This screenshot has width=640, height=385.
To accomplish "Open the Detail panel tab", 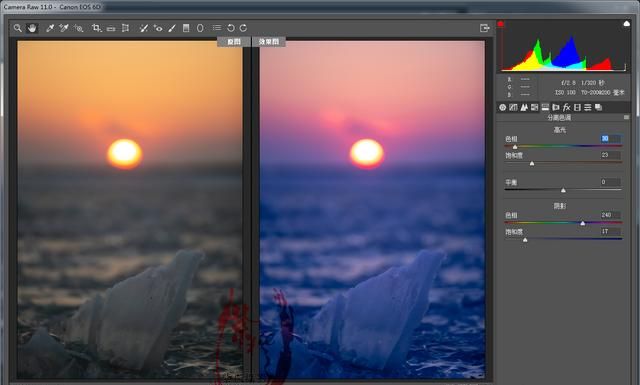I will pos(524,107).
